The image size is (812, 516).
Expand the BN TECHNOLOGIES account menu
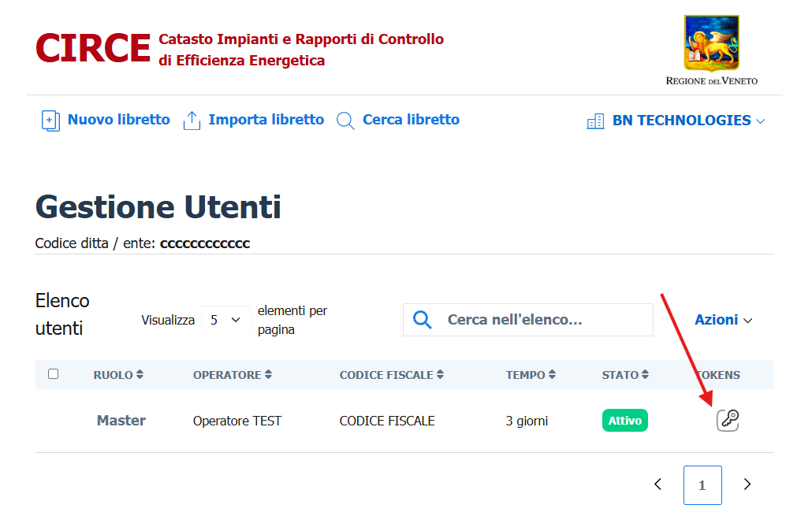689,121
